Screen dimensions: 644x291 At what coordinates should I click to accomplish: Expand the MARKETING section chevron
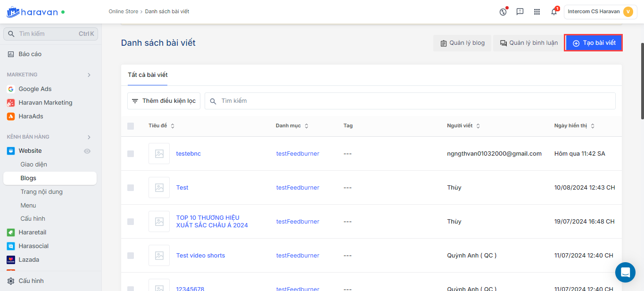89,75
